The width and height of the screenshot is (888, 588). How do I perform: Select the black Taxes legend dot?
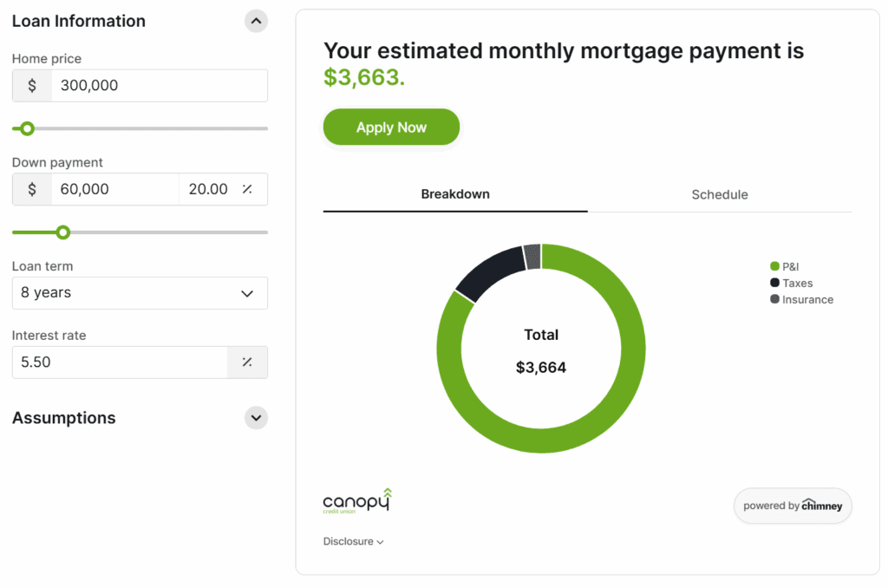pyautogui.click(x=775, y=283)
